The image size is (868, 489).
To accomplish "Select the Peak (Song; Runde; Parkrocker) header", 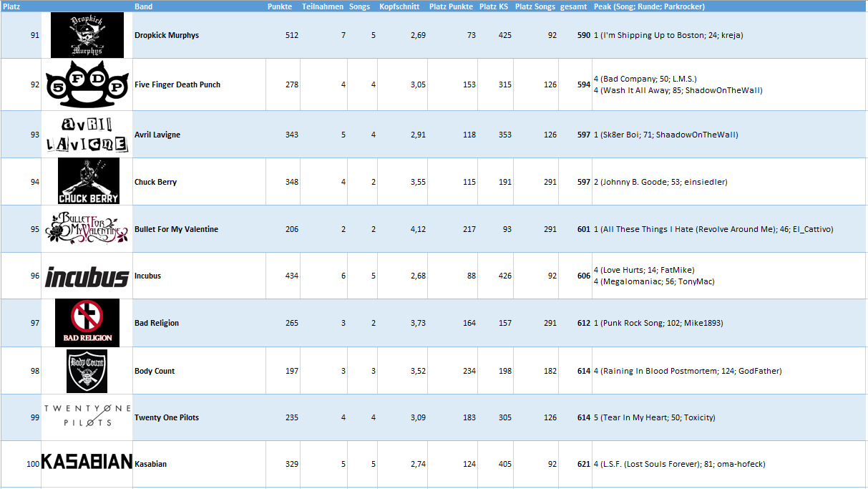I will point(649,6).
